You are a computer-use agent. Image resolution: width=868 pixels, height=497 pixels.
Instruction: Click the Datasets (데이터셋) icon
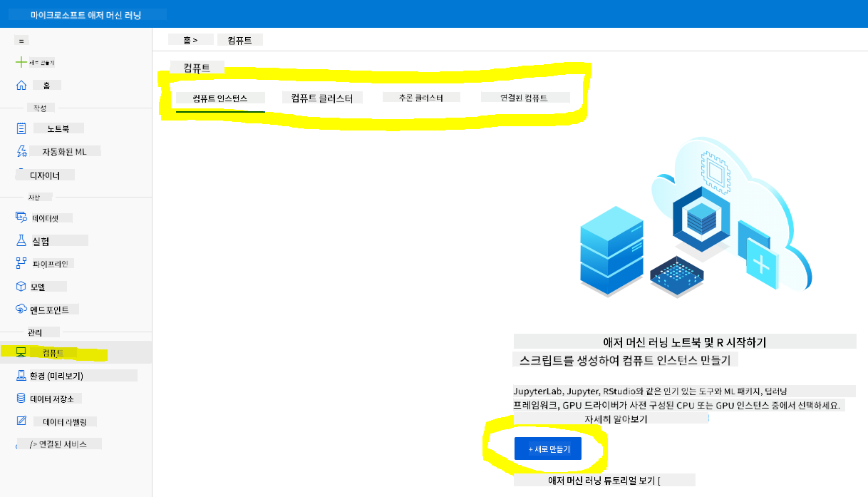click(21, 217)
